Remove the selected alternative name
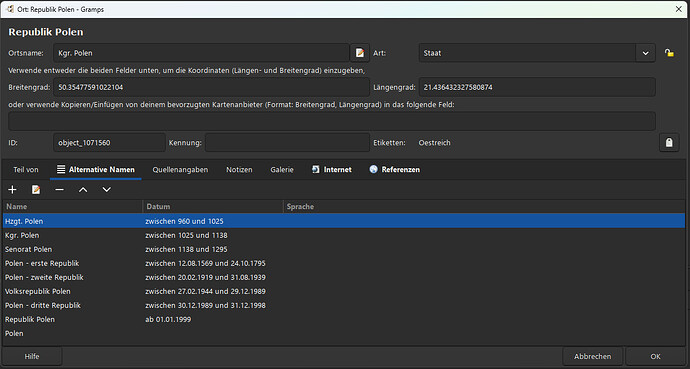 (x=59, y=190)
